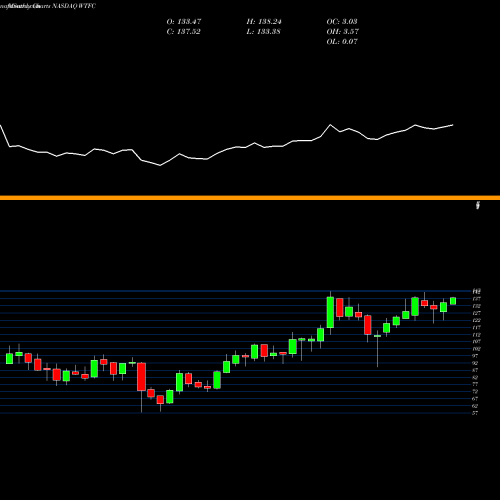Screen dimensions: 500x500
Task: Select the low value L: 133.38
Action: click(263, 32)
